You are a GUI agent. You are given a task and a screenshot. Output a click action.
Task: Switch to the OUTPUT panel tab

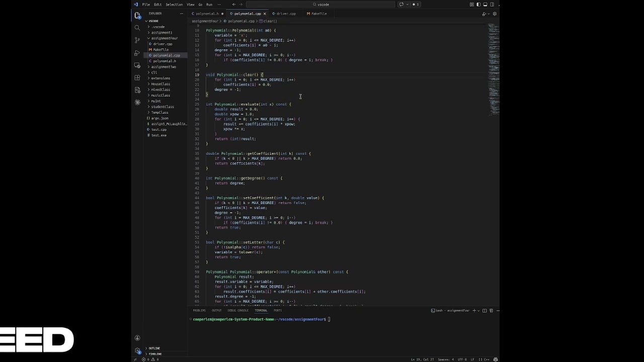[x=216, y=311]
